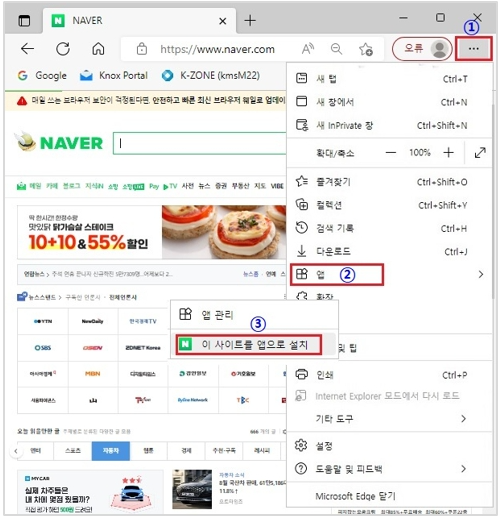Open a new tab with plus button
This screenshot has height=520, width=504.
click(x=250, y=21)
